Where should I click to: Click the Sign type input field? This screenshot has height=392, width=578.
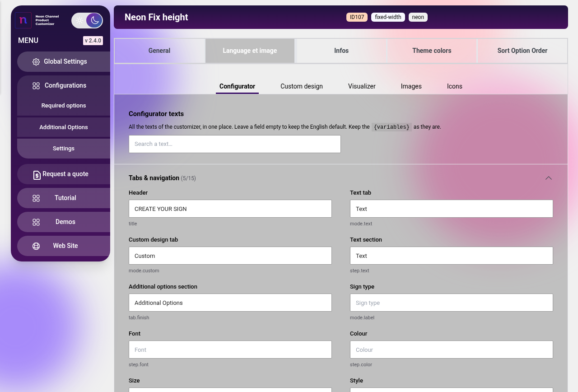[x=452, y=303]
